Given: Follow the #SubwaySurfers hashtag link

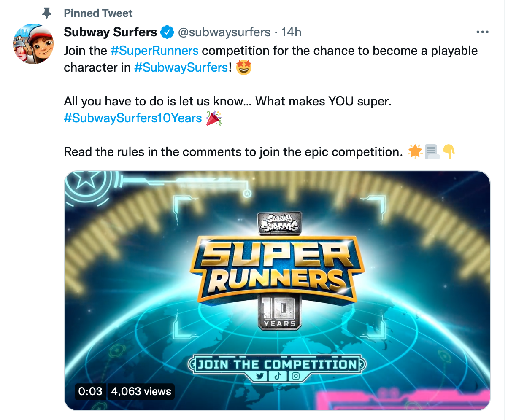Looking at the screenshot, I should [x=181, y=67].
